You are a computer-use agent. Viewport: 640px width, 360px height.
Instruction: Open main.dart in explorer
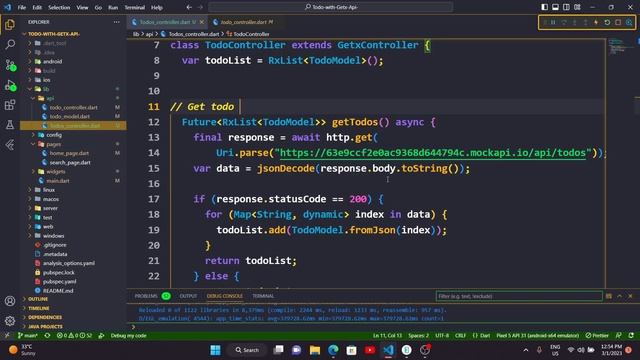[x=58, y=181]
